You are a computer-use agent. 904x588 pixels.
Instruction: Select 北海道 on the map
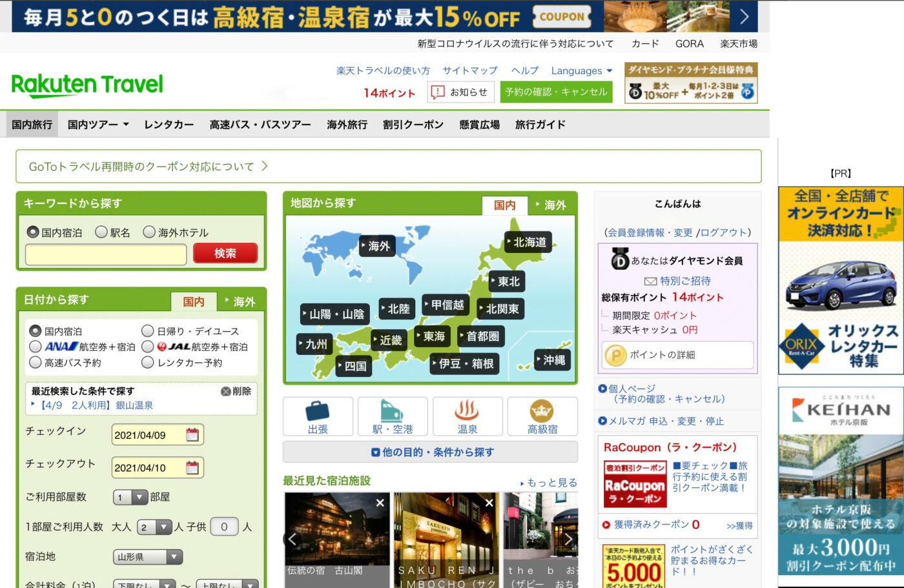(x=529, y=242)
